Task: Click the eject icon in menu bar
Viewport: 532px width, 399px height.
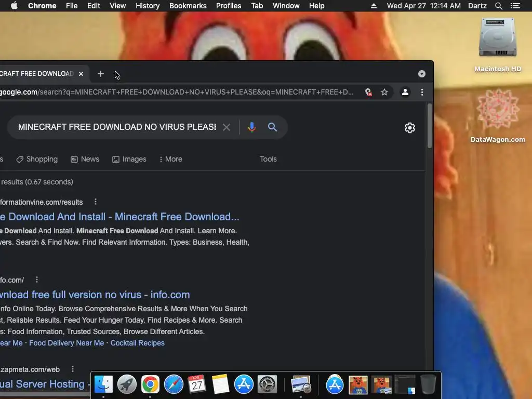Action: click(x=374, y=6)
